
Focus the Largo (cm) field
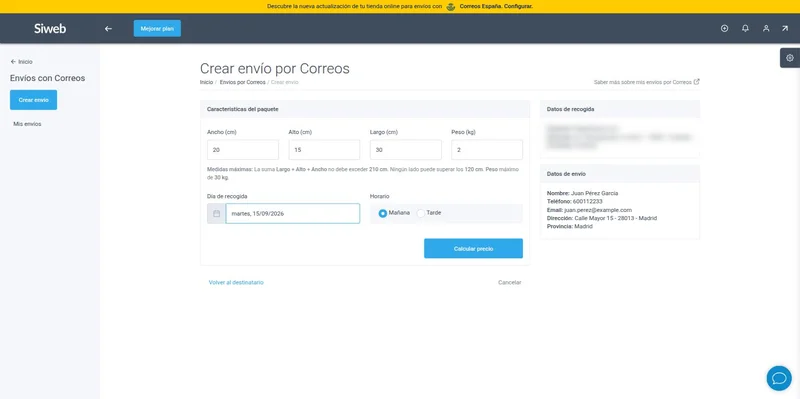406,150
